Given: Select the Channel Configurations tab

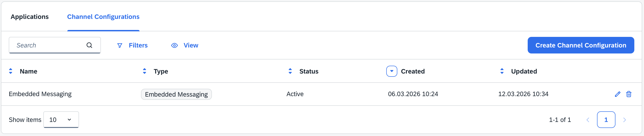Looking at the screenshot, I should [103, 17].
